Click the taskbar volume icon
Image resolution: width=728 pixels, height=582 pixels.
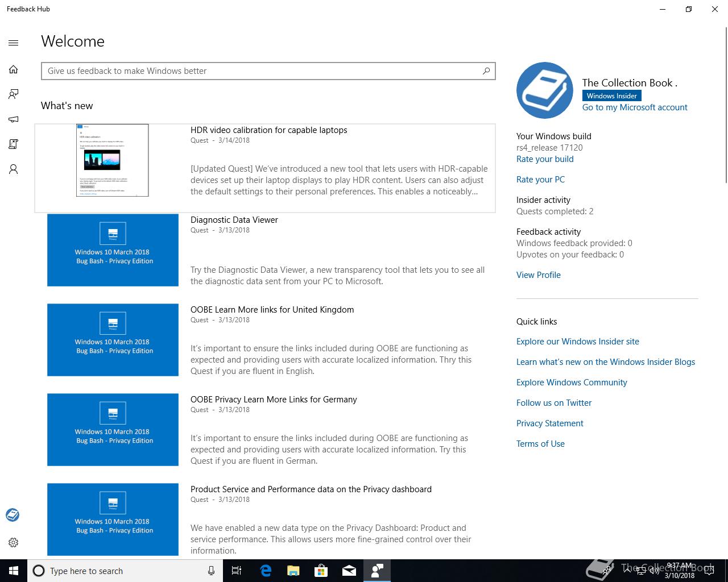654,571
